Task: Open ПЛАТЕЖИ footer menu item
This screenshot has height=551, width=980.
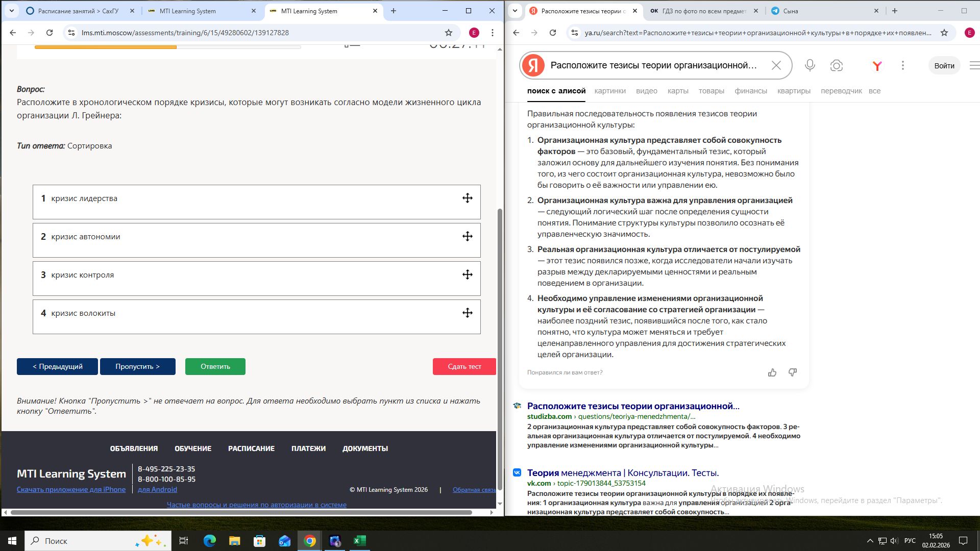Action: pyautogui.click(x=308, y=448)
